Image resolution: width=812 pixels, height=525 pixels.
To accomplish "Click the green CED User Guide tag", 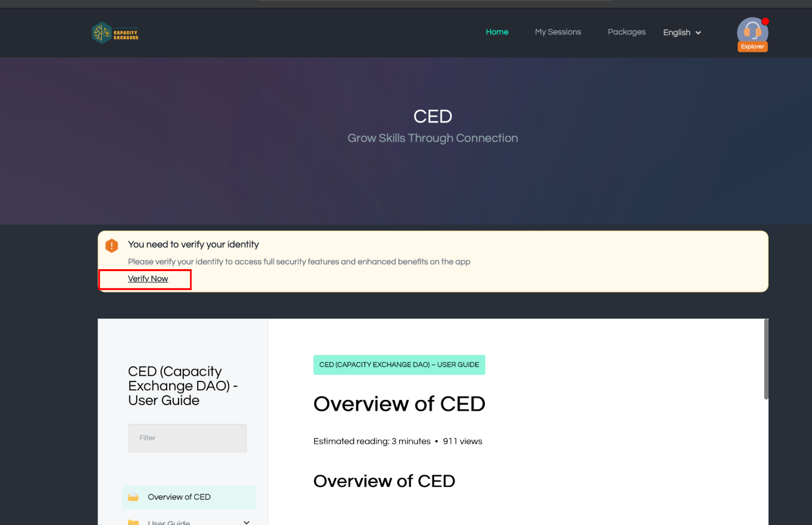I will pos(399,365).
